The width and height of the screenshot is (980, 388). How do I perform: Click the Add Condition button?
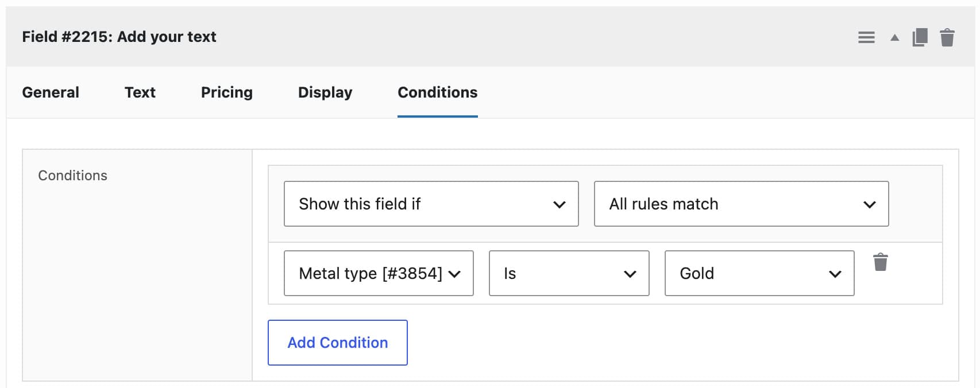[338, 343]
